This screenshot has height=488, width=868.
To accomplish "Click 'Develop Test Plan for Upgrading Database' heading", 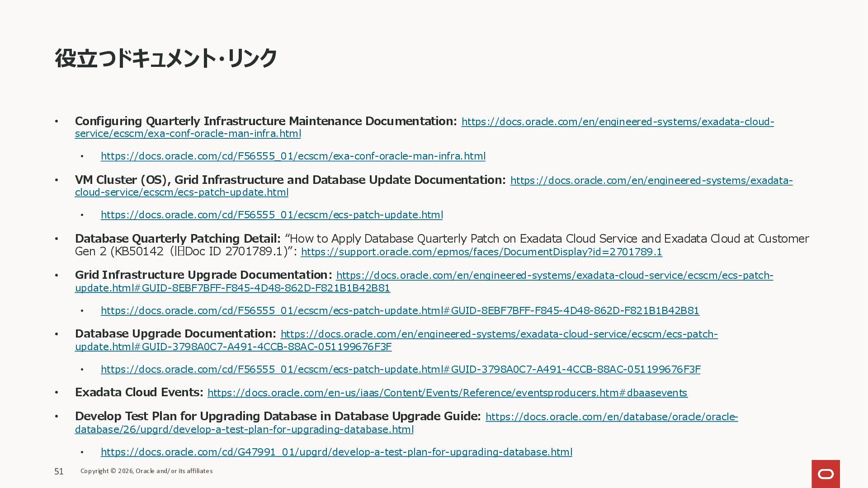I will tap(278, 416).
